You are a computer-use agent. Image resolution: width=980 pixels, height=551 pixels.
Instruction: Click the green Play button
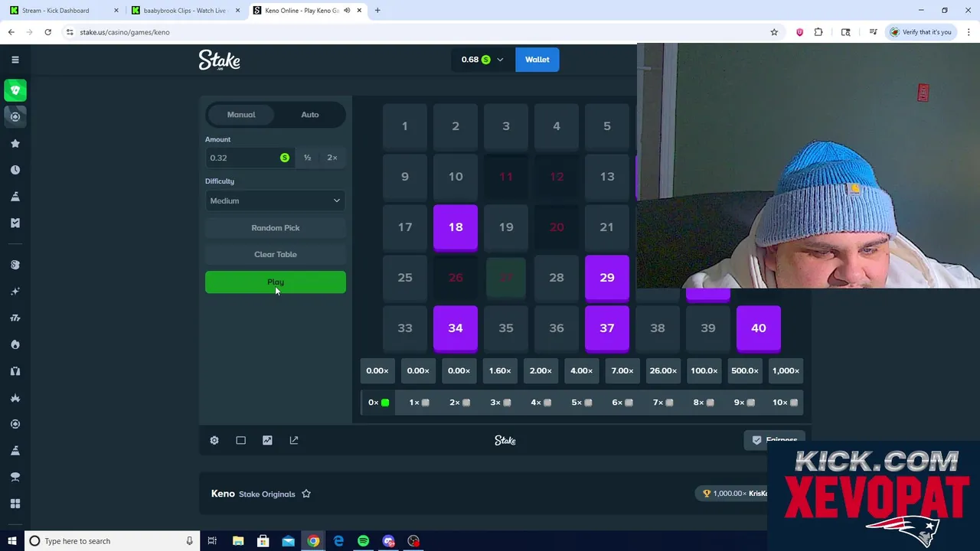[x=276, y=282]
